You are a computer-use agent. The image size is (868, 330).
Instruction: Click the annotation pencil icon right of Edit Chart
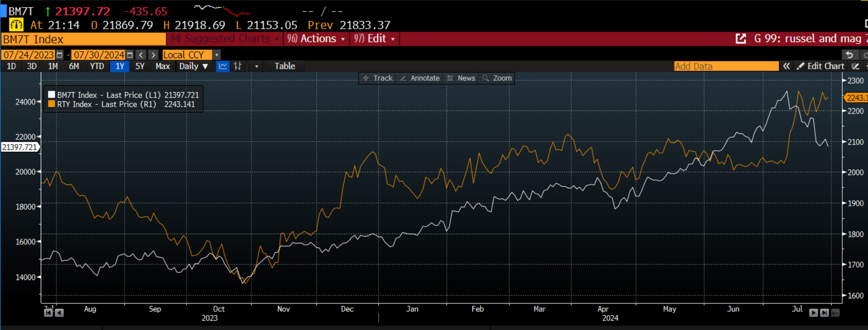(x=856, y=66)
